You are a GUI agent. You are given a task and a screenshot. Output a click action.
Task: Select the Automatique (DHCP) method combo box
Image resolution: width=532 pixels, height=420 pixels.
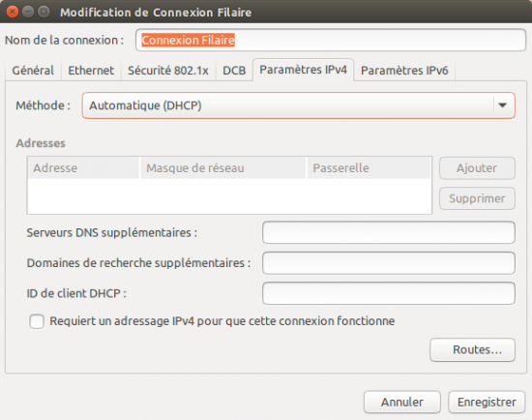tap(298, 105)
